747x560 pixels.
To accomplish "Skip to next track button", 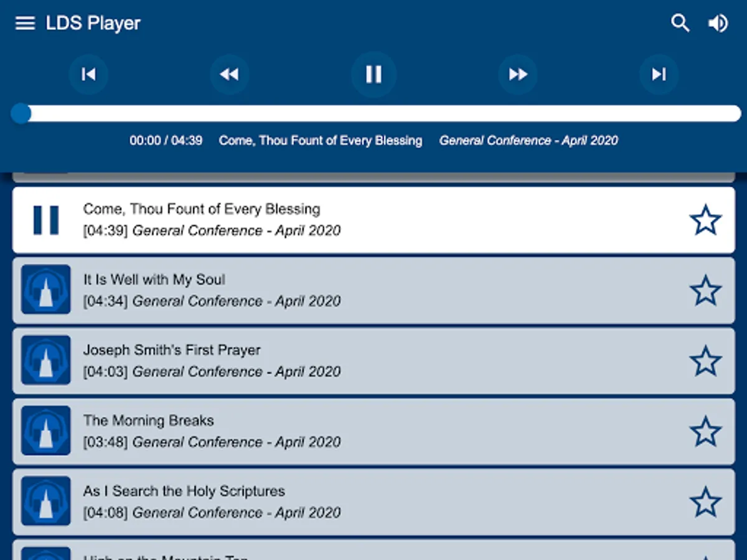I will coord(659,75).
